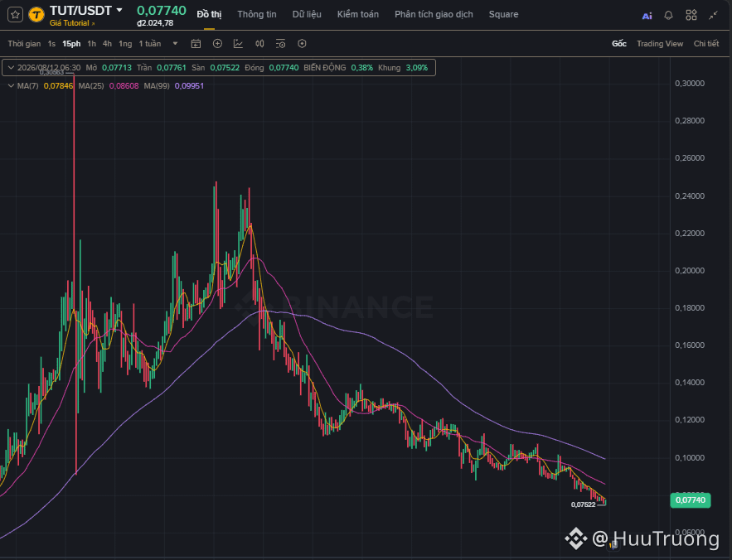Viewport: 732px width, 560px height.
Task: Click the header price 0,07740
Action: [162, 10]
